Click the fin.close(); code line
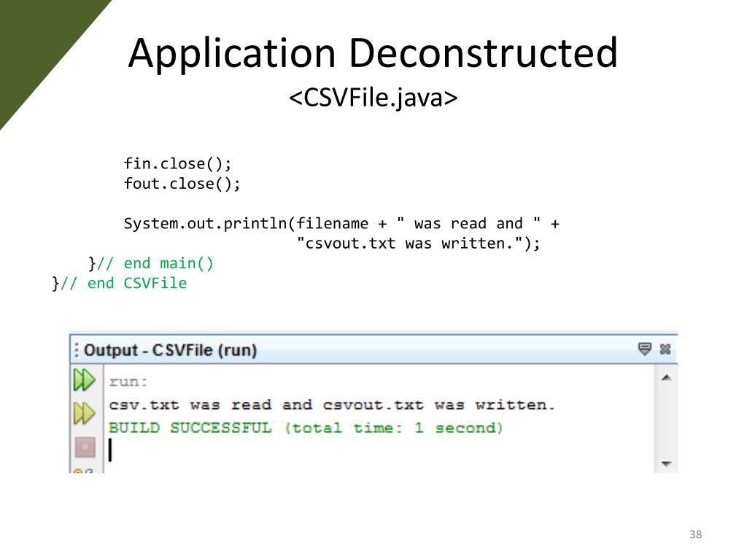The height and width of the screenshot is (560, 747). [x=178, y=164]
